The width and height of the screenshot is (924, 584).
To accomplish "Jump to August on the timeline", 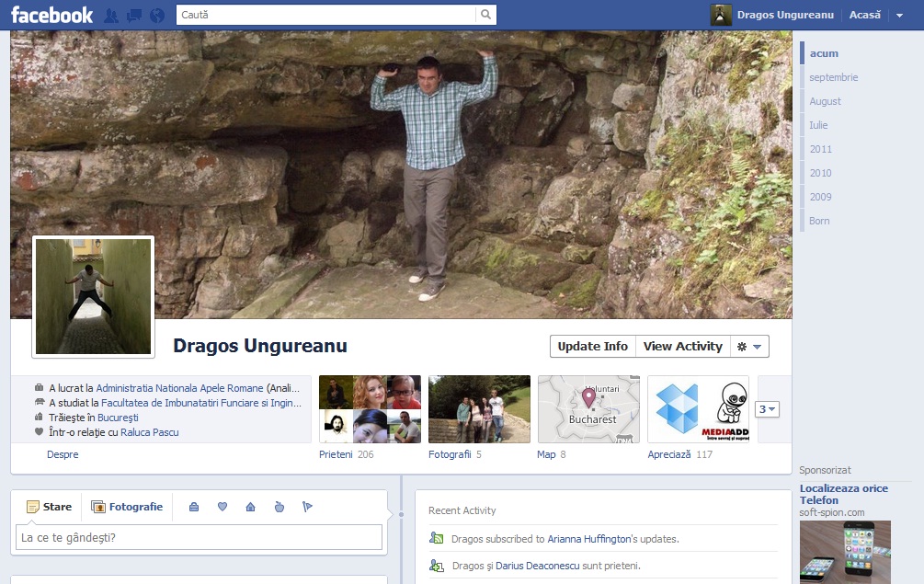I will tap(825, 101).
